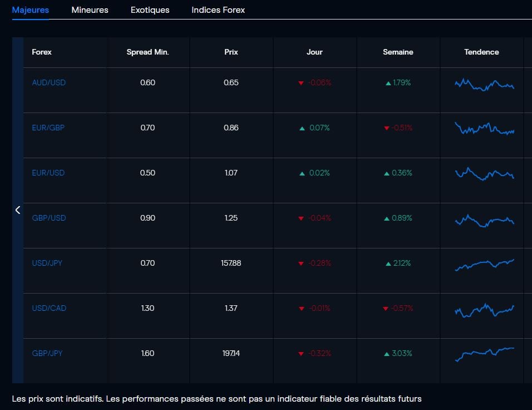Click the Forex column header

(41, 52)
